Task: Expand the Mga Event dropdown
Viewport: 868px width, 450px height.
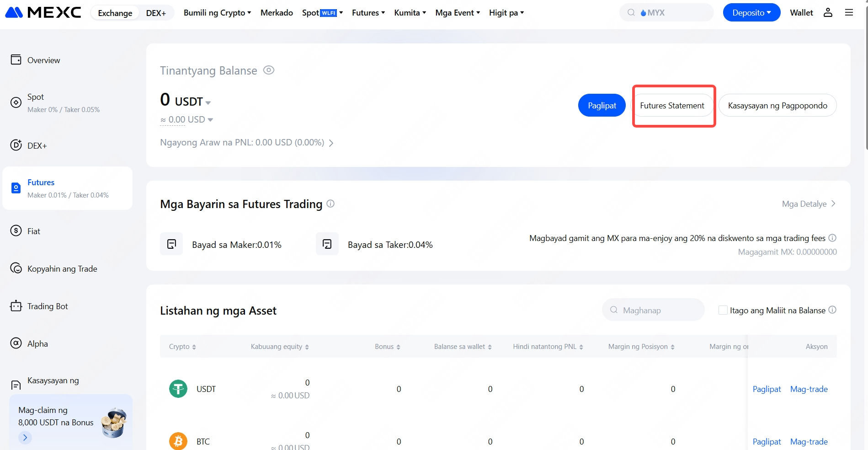Action: (458, 13)
